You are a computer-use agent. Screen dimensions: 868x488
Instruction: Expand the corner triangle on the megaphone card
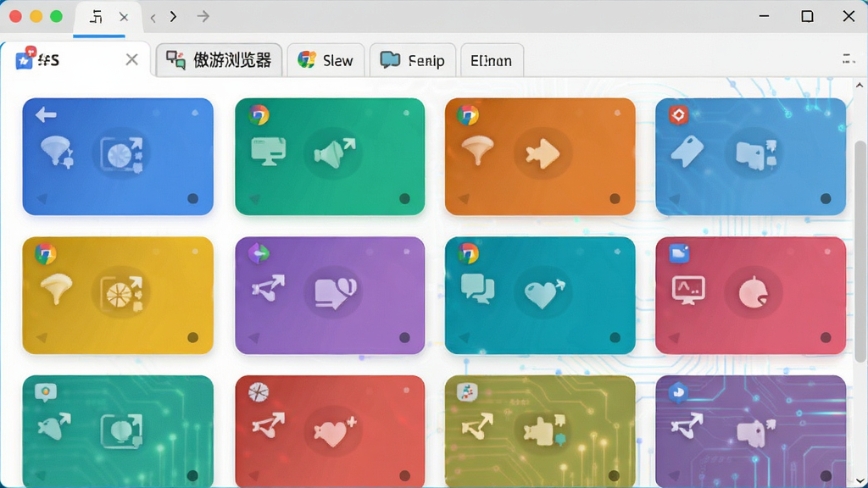254,198
